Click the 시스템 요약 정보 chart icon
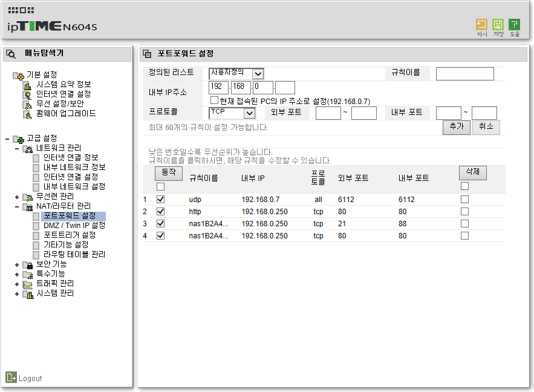This screenshot has width=534, height=392. click(27, 85)
